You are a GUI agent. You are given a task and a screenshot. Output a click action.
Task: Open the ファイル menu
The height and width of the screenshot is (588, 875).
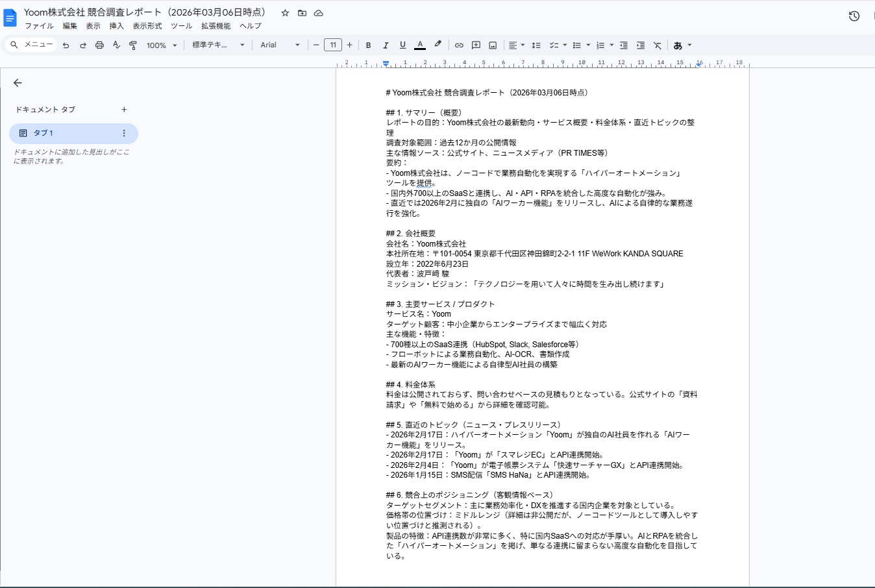pos(40,26)
